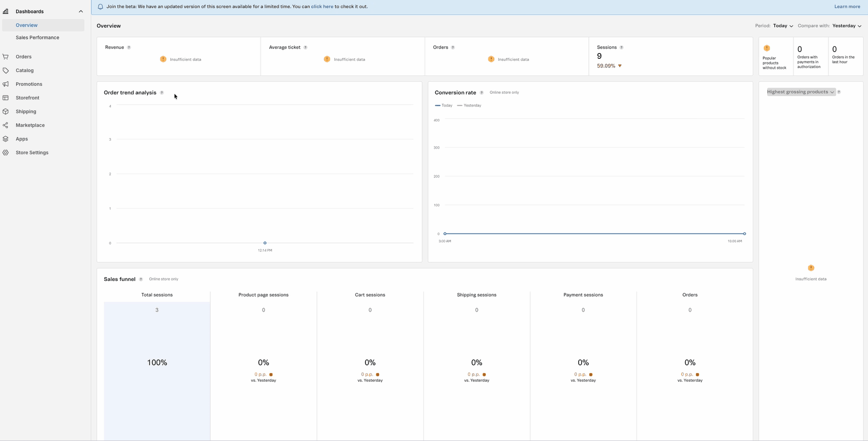
Task: Click the Catalog tag icon
Action: tap(6, 71)
